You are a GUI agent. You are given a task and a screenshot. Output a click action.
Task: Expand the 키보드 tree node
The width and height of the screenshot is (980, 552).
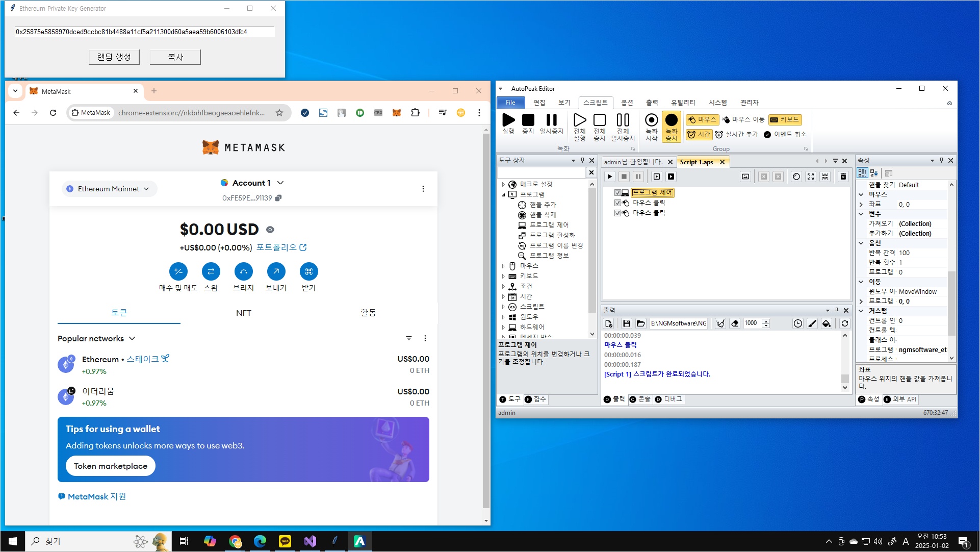(503, 276)
